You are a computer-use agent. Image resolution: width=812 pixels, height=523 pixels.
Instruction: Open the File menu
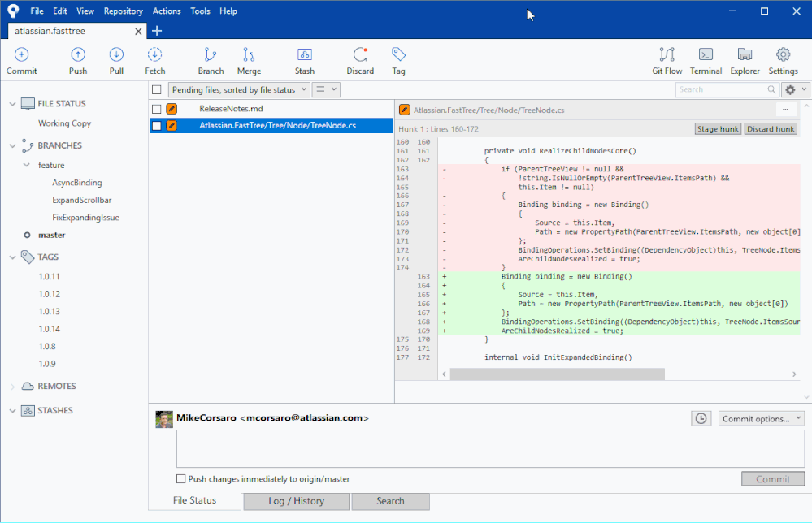coord(37,11)
